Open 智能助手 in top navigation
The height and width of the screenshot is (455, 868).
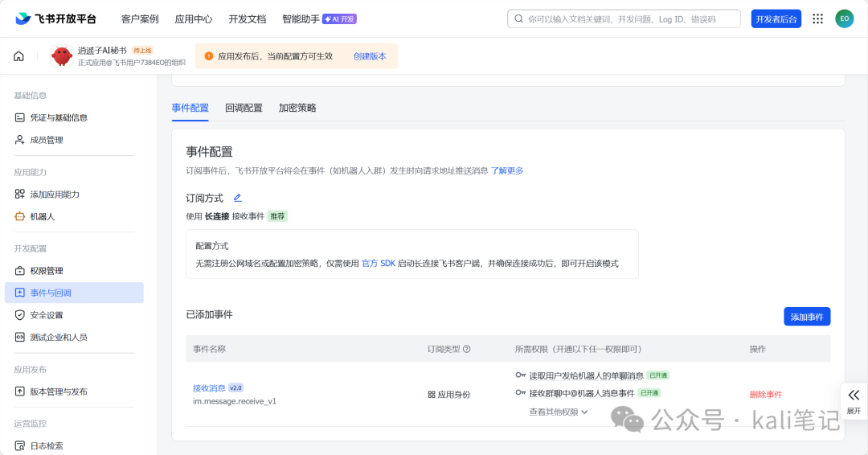point(301,18)
